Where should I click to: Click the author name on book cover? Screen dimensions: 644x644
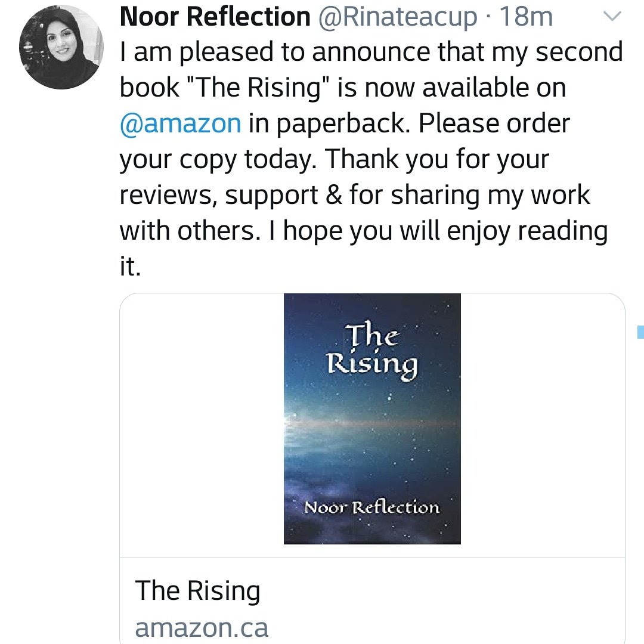pos(371,508)
